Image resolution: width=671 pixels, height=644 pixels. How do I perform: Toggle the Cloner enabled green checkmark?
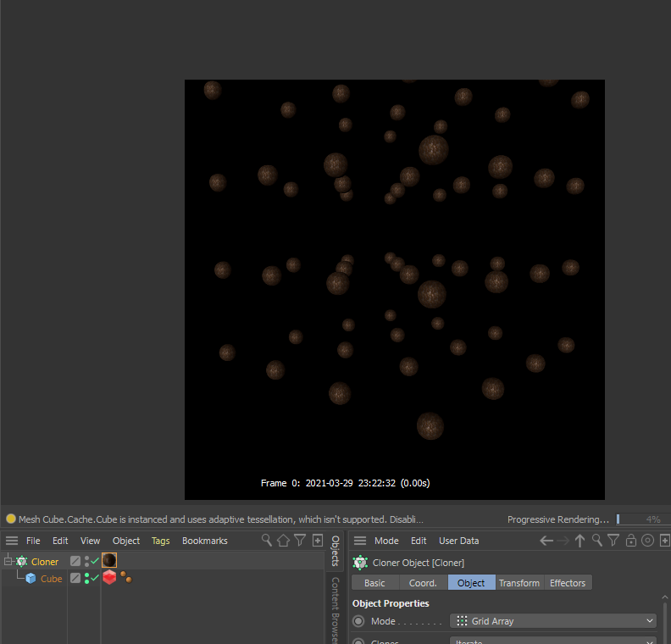[x=95, y=561]
